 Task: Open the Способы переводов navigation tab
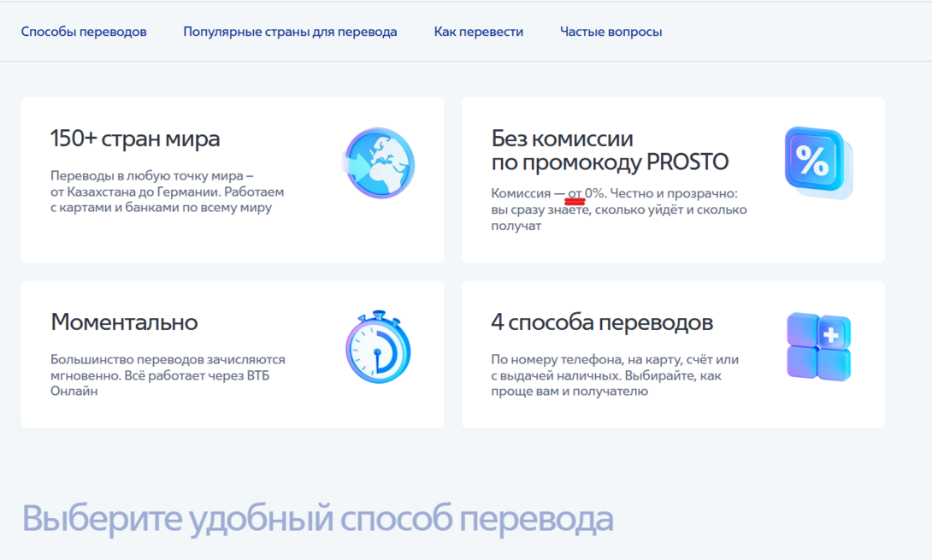[84, 32]
